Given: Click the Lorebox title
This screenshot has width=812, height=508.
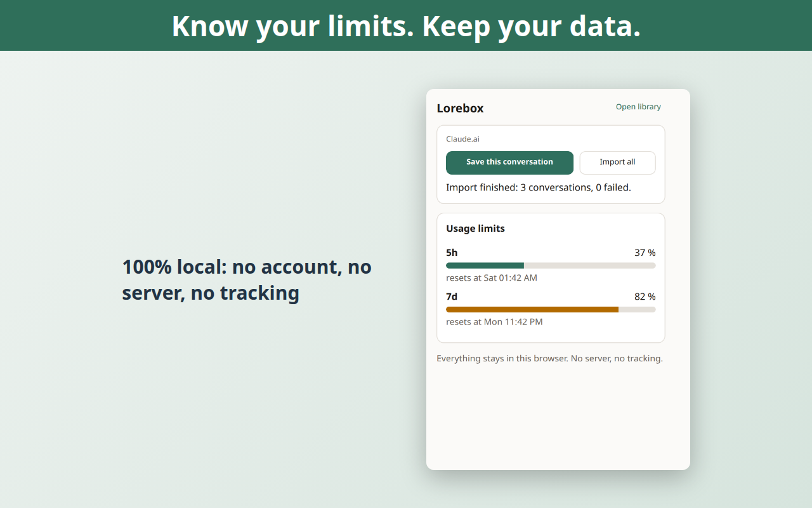Looking at the screenshot, I should (460, 109).
